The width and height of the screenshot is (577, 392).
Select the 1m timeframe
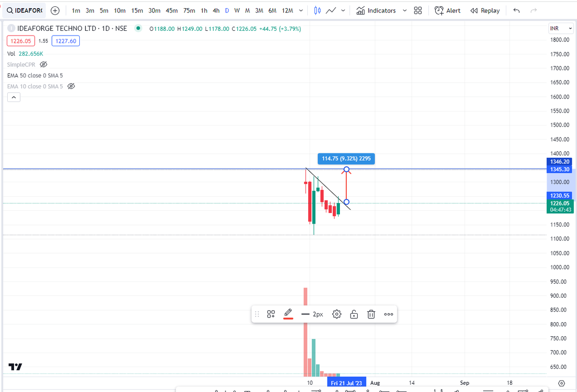point(76,11)
